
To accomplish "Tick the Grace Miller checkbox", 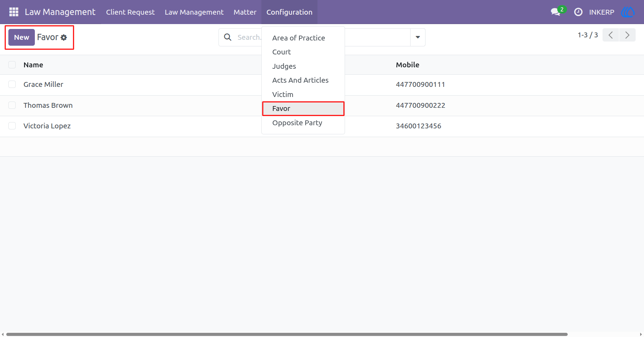I will point(12,84).
